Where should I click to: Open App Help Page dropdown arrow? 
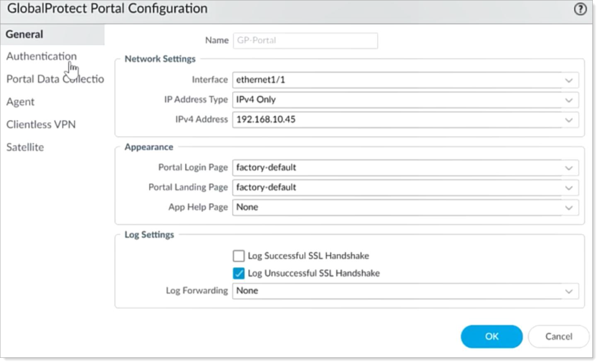[x=569, y=208]
